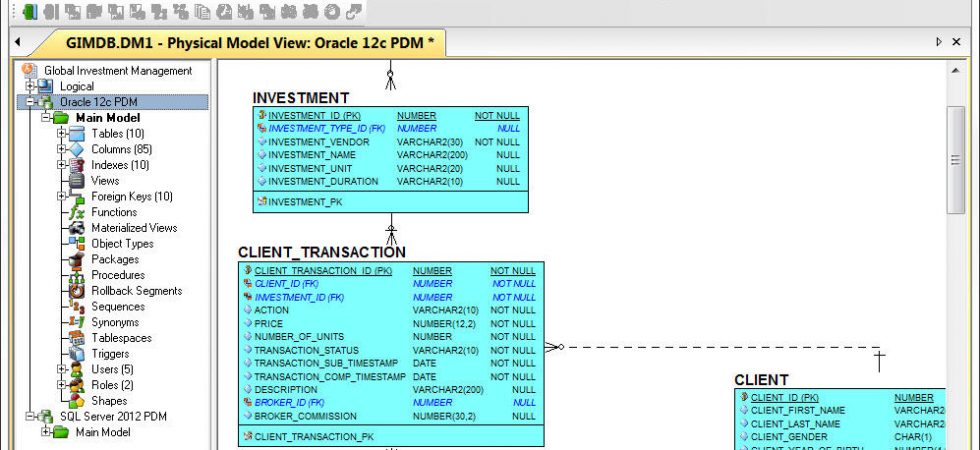
Task: Click the Tablespaces icon in tree
Action: [x=77, y=338]
